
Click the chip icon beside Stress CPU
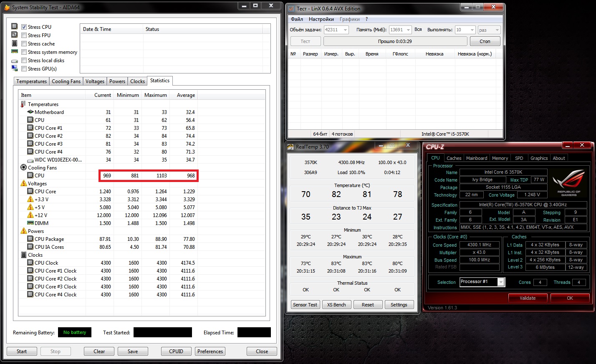[15, 26]
